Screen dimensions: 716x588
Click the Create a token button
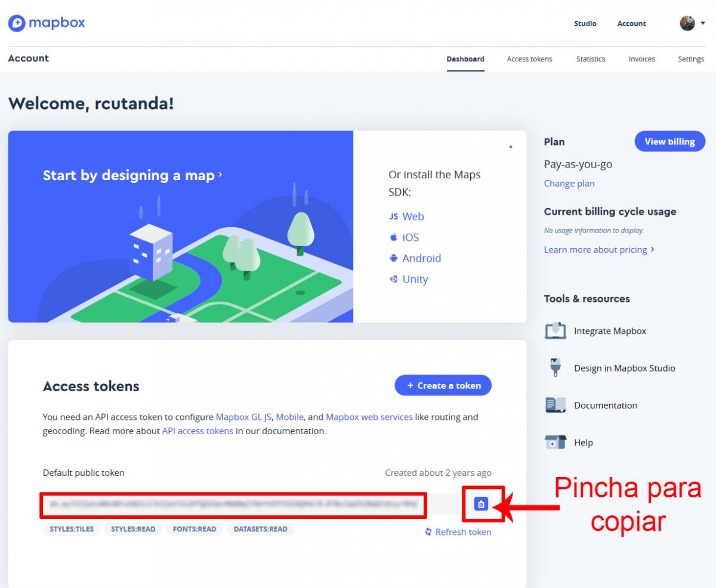click(443, 386)
